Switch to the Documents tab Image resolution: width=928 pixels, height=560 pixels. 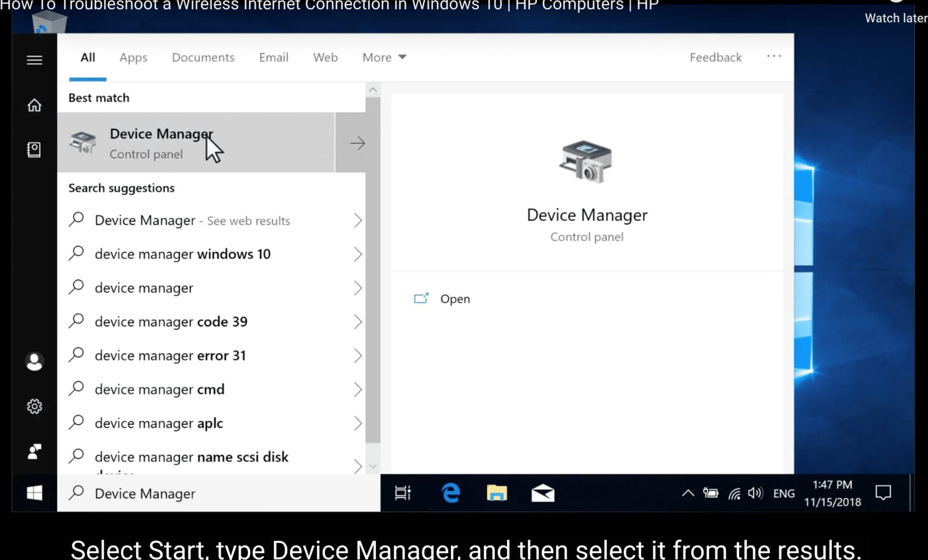tap(203, 57)
